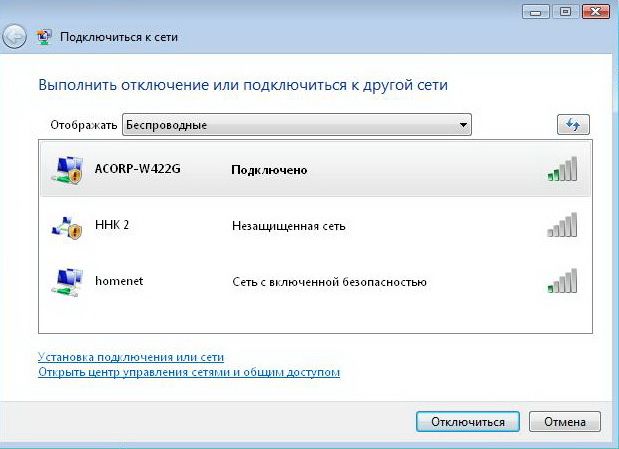
Task: Open центр управления сетями и общим доступом
Action: (x=189, y=372)
